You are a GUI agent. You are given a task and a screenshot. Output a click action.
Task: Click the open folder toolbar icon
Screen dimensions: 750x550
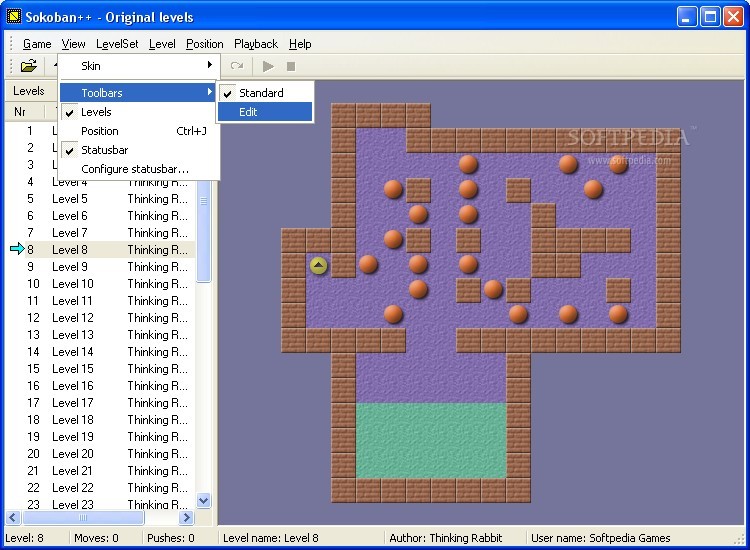point(29,66)
